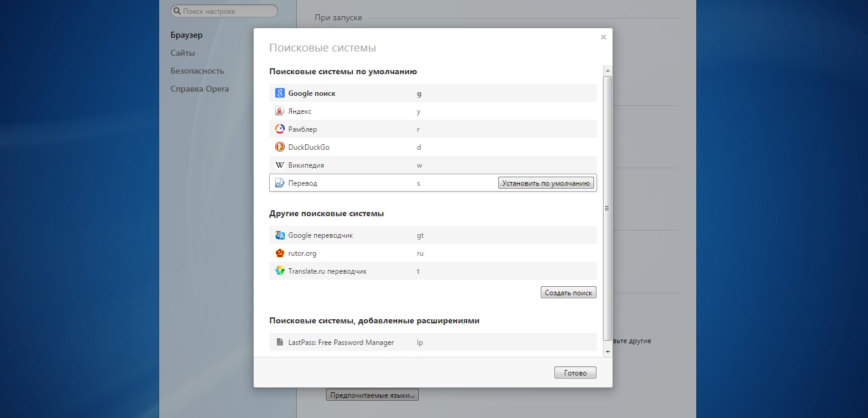Click the Поисковые системы dialog title
The image size is (868, 418).
coord(322,48)
